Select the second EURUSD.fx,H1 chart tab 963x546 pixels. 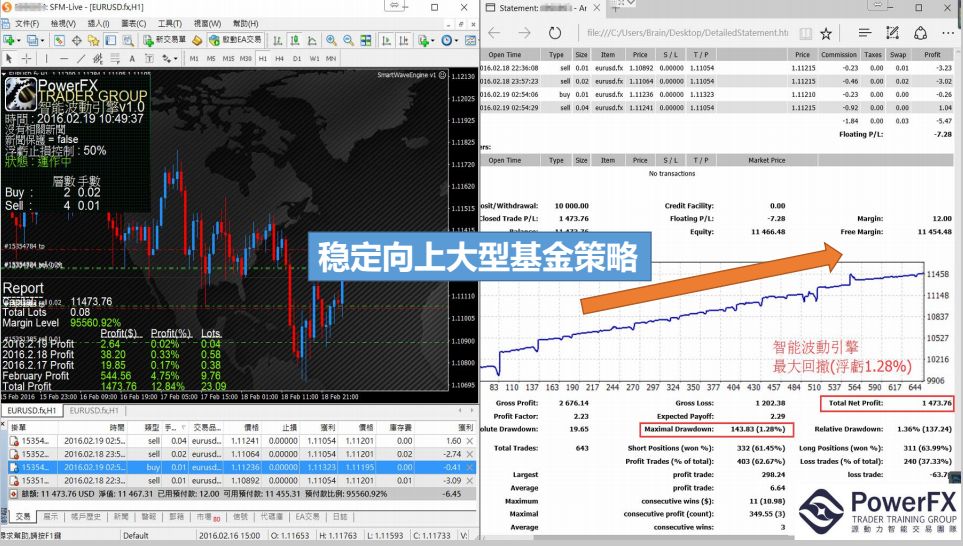(96, 411)
